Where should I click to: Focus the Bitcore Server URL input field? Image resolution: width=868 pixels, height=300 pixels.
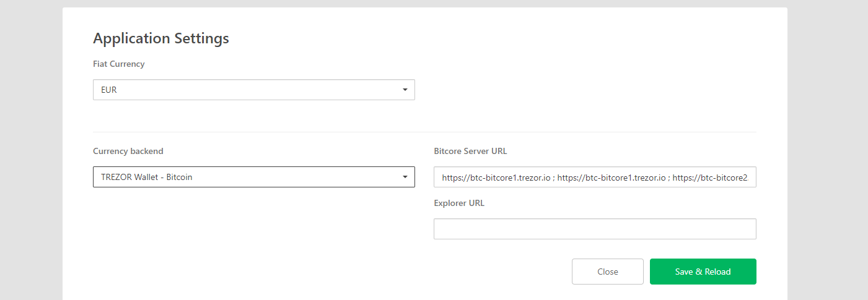pos(595,177)
